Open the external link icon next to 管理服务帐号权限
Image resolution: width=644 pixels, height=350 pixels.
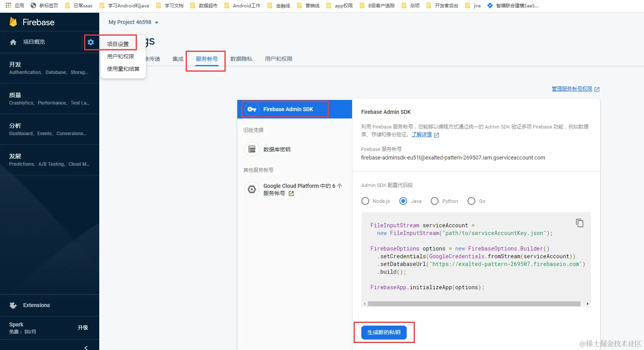tap(597, 89)
